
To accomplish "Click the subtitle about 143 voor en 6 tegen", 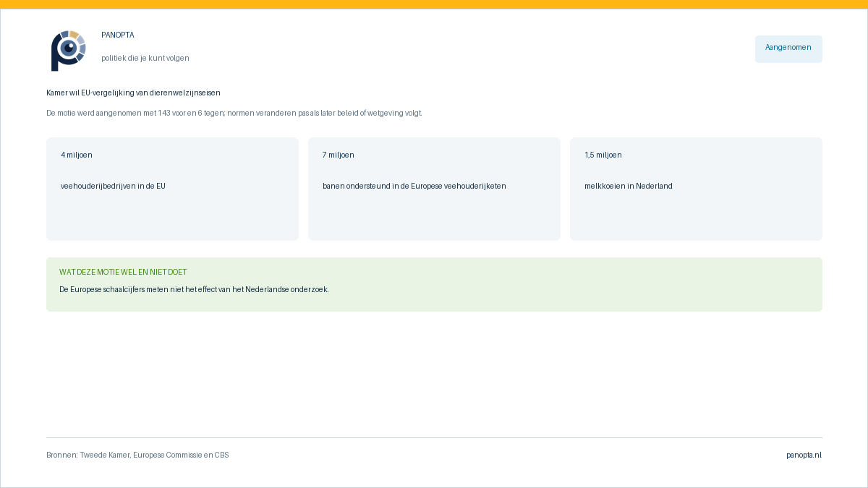I will coord(234,113).
